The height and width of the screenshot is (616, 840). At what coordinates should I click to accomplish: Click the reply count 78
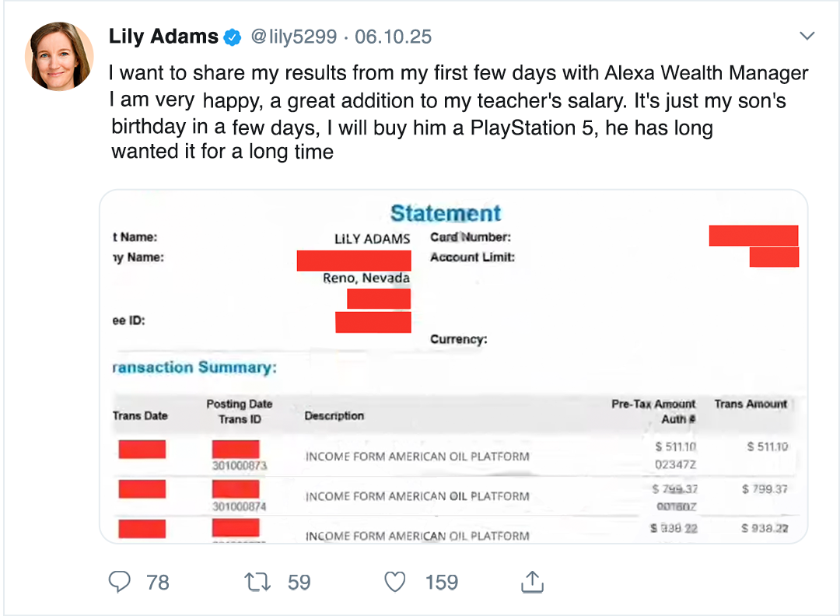[x=158, y=582]
